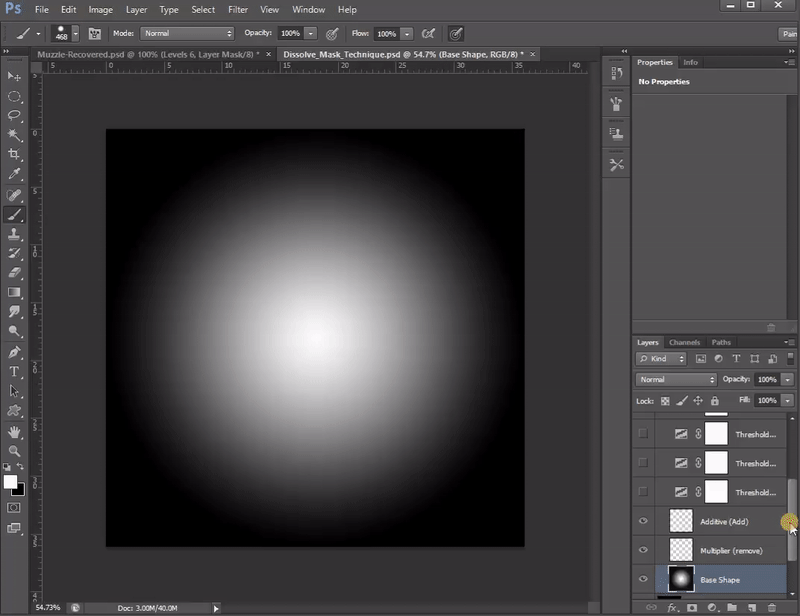This screenshot has height=616, width=800.
Task: Hide the Additive (Add) layer
Action: tap(643, 521)
